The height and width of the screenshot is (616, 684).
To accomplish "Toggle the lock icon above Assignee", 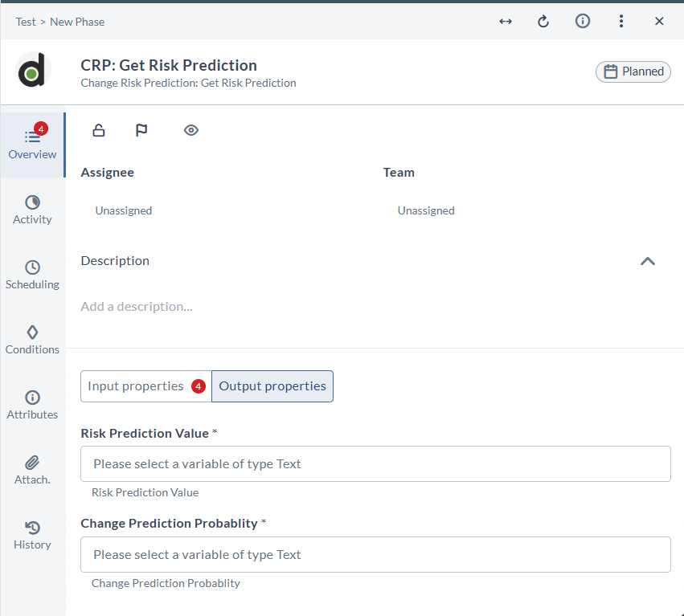I will 98,129.
